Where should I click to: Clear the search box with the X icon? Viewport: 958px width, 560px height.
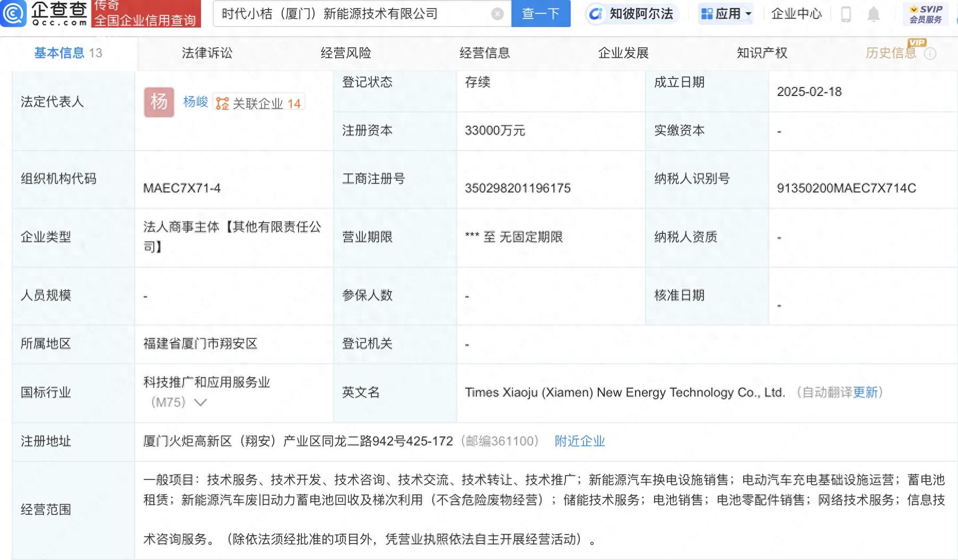pos(497,14)
